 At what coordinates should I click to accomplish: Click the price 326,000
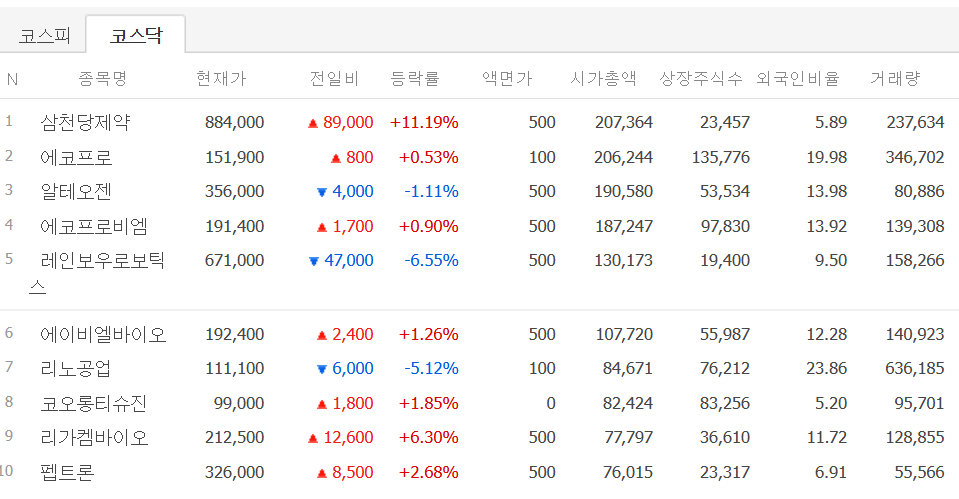pyautogui.click(x=234, y=472)
